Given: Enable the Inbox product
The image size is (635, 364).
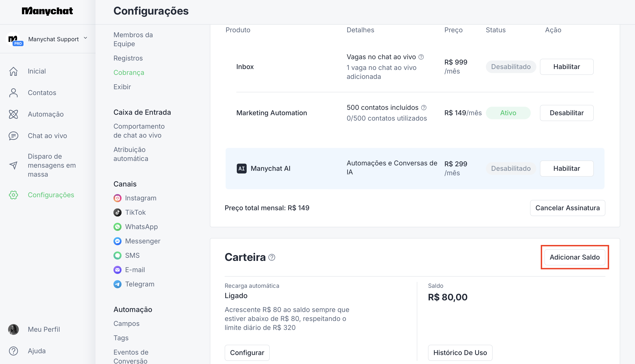Looking at the screenshot, I should point(566,67).
